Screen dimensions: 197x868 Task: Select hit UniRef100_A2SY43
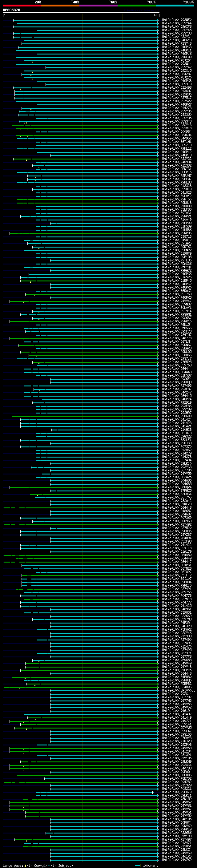176,125
